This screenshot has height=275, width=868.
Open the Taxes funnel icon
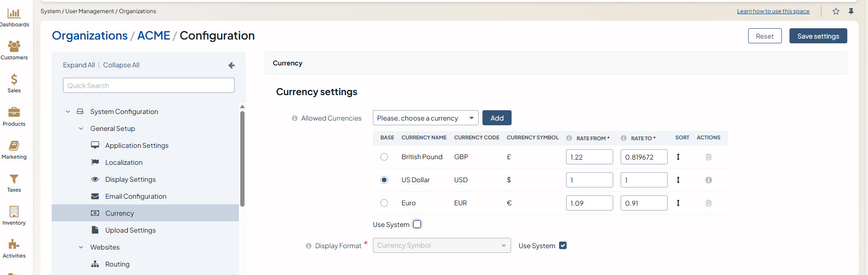(x=14, y=179)
